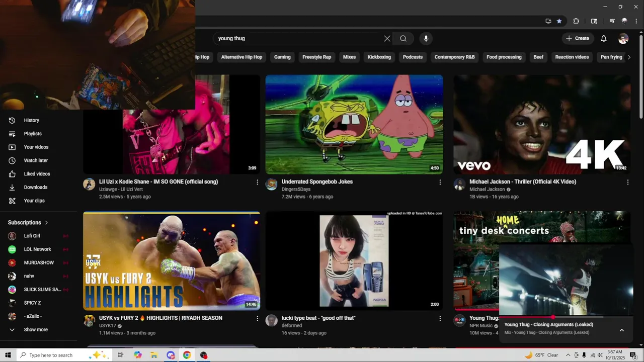Open Michael Jackson Thriller 4K thumbnail
Viewport: 644px width, 362px height.
pyautogui.click(x=542, y=124)
